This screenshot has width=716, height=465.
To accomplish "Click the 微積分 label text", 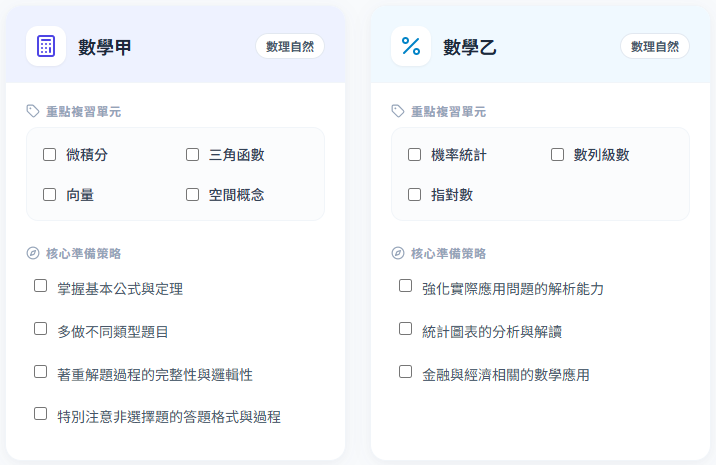I will coord(87,155).
